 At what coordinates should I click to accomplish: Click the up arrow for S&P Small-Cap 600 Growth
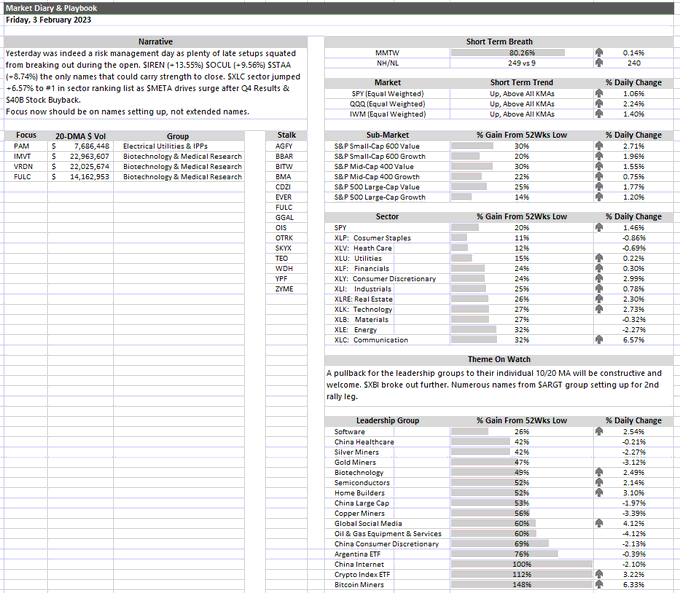pyautogui.click(x=599, y=156)
